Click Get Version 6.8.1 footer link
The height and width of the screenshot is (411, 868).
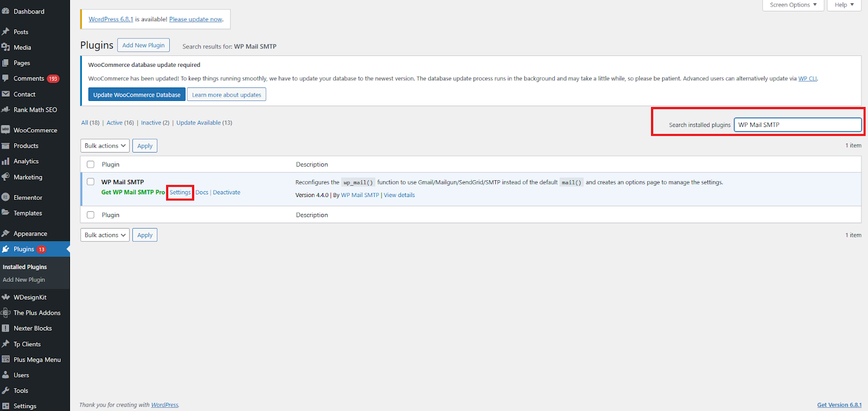(x=839, y=405)
